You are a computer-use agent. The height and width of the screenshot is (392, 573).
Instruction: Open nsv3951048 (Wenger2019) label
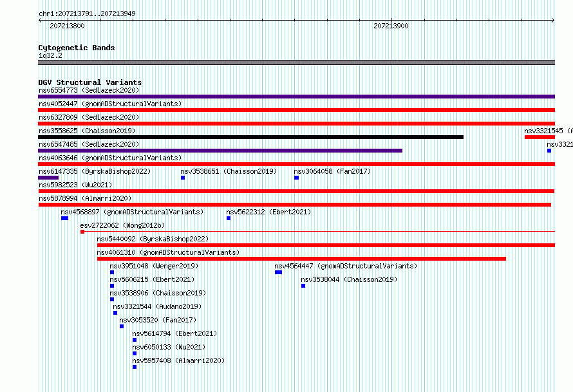pyautogui.click(x=154, y=266)
